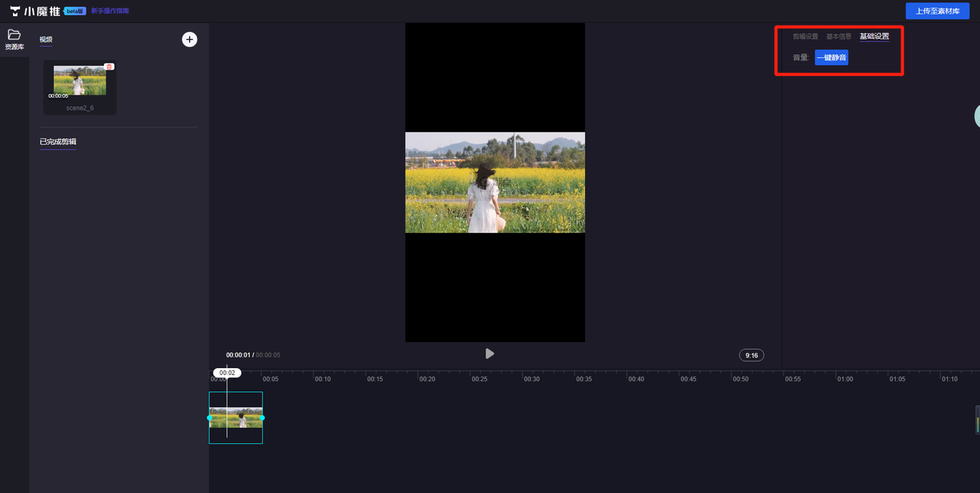Select the 基础设置 tab
980x493 pixels.
click(874, 37)
